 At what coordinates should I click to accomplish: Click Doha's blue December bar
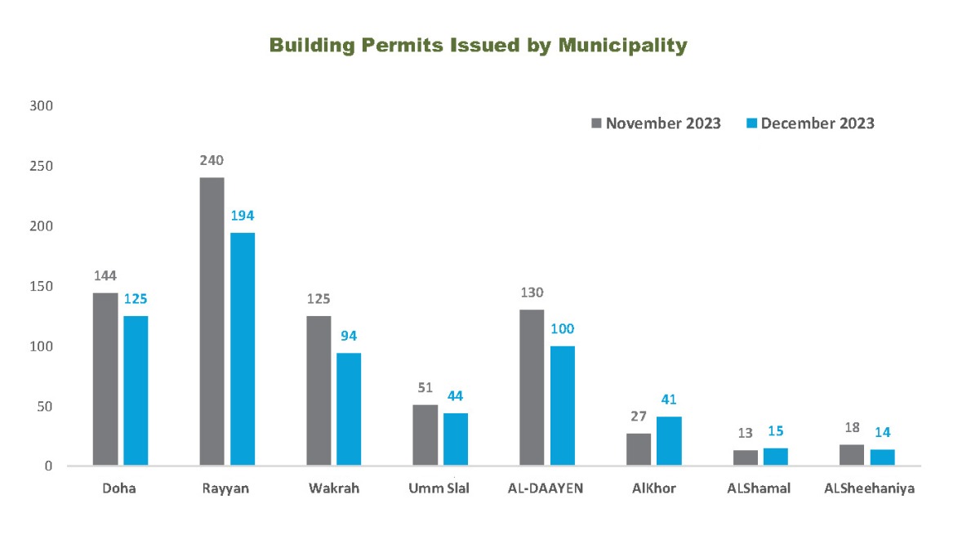pos(136,390)
